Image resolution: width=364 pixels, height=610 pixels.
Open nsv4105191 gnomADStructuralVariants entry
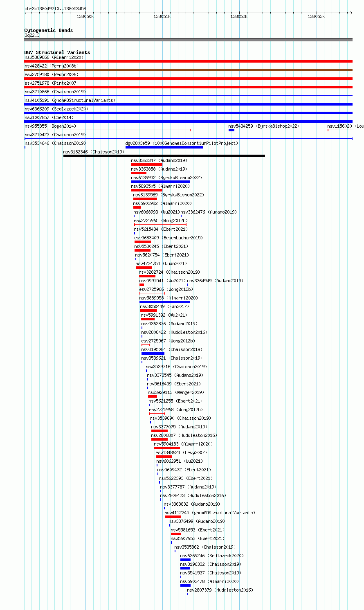pos(70,100)
